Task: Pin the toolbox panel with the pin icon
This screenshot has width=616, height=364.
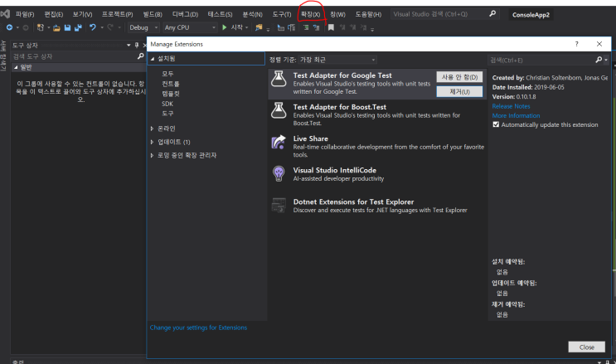Action: (x=136, y=46)
